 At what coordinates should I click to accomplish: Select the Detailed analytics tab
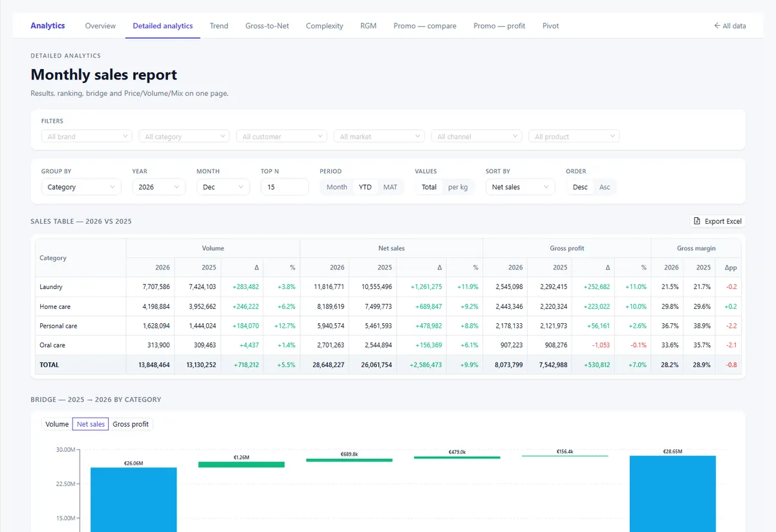[x=163, y=26]
